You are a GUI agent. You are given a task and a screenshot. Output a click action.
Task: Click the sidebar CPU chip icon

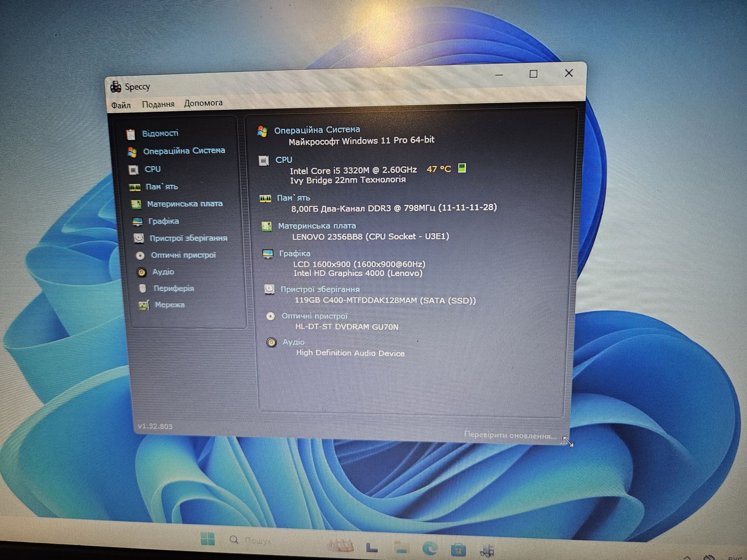tap(133, 170)
